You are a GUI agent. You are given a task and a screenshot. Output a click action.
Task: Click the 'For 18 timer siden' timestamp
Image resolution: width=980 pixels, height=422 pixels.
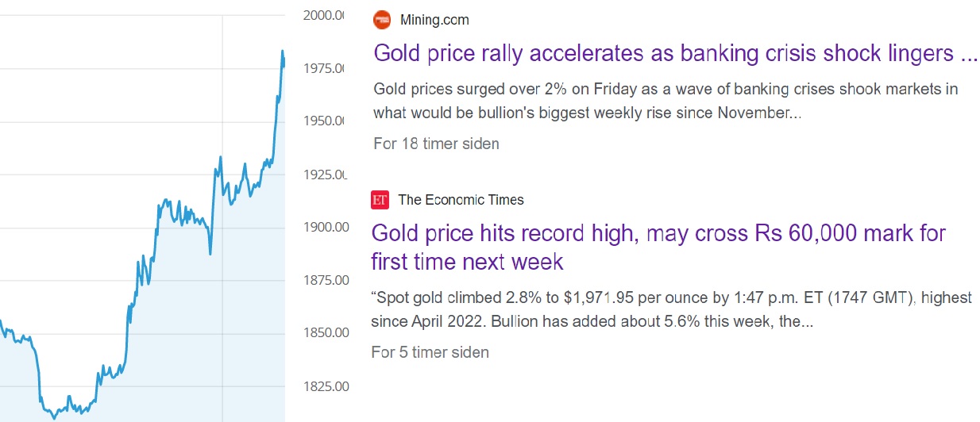tap(436, 144)
